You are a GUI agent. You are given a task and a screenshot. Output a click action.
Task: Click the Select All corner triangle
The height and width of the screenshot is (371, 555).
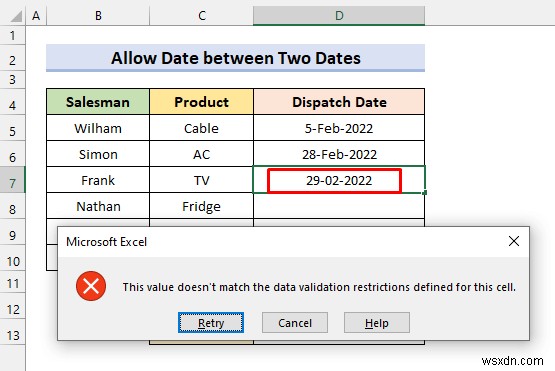coord(15,16)
